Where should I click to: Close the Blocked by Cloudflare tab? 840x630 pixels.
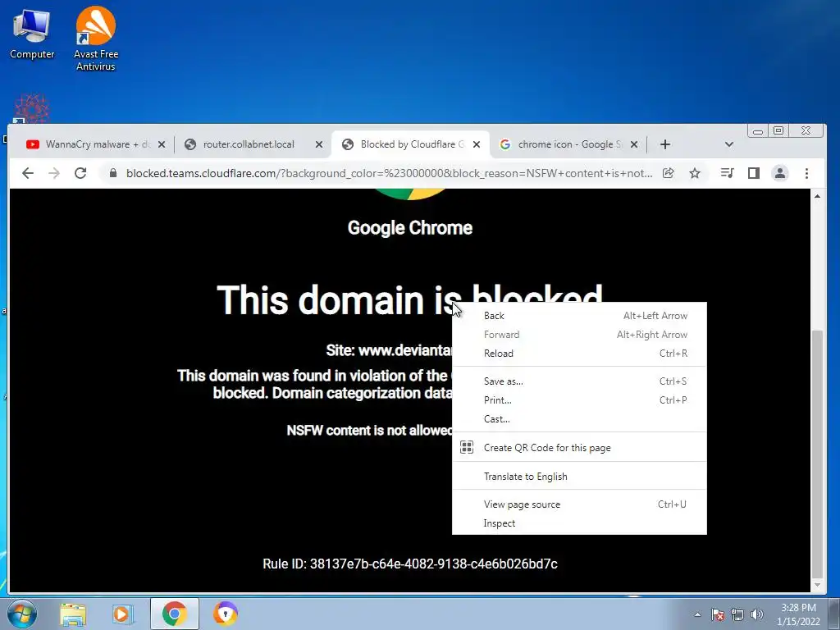(x=477, y=144)
